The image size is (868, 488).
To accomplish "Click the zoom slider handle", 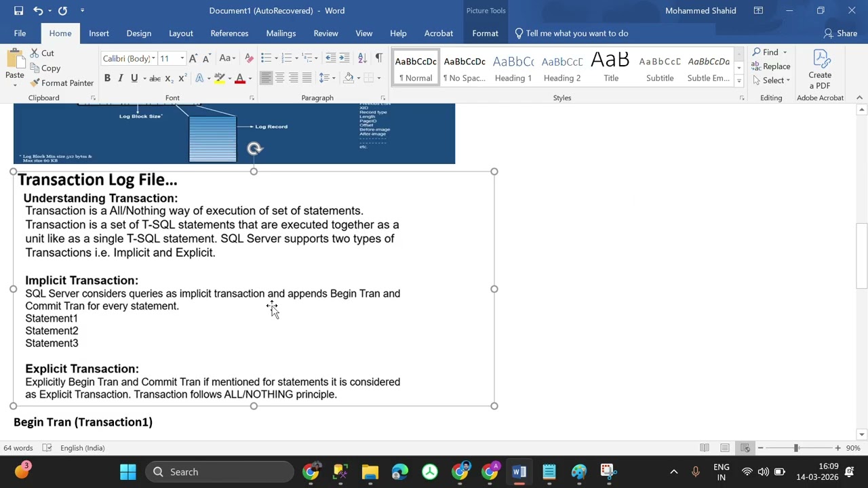I will (x=795, y=447).
